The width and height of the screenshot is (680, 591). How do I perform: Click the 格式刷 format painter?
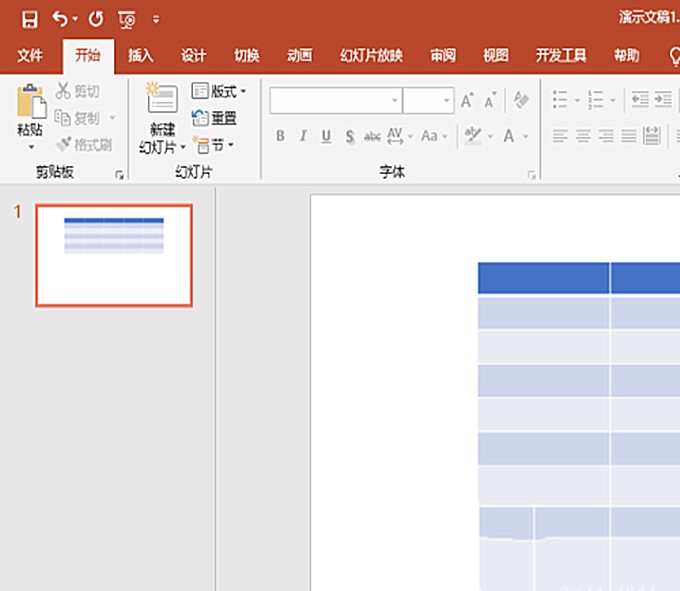[x=85, y=144]
